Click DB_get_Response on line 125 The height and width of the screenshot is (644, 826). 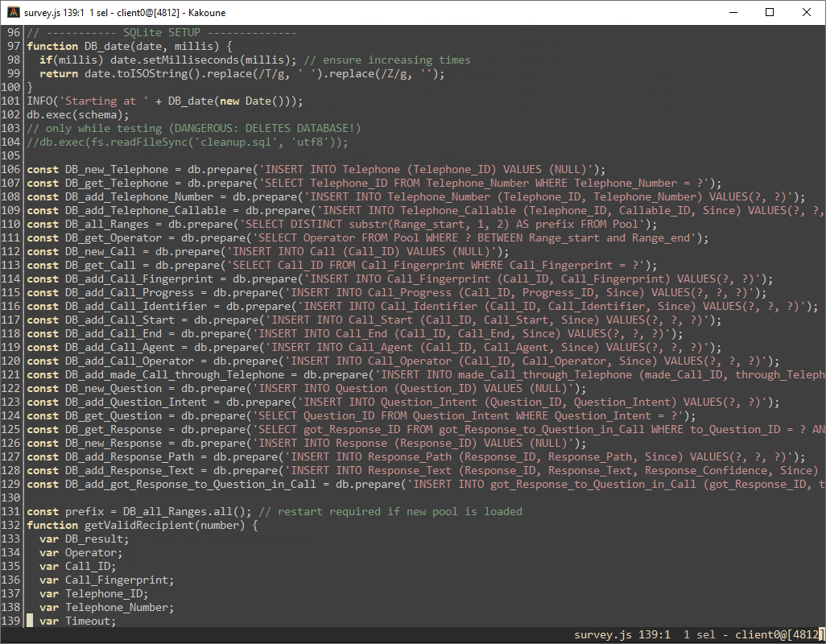pos(114,430)
